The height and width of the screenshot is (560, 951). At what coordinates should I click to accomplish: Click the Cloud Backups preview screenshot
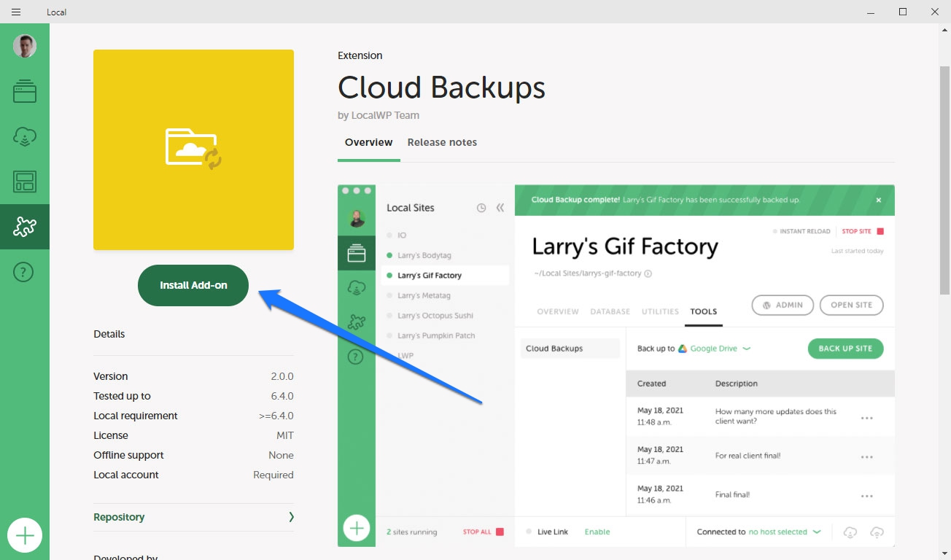tap(616, 365)
